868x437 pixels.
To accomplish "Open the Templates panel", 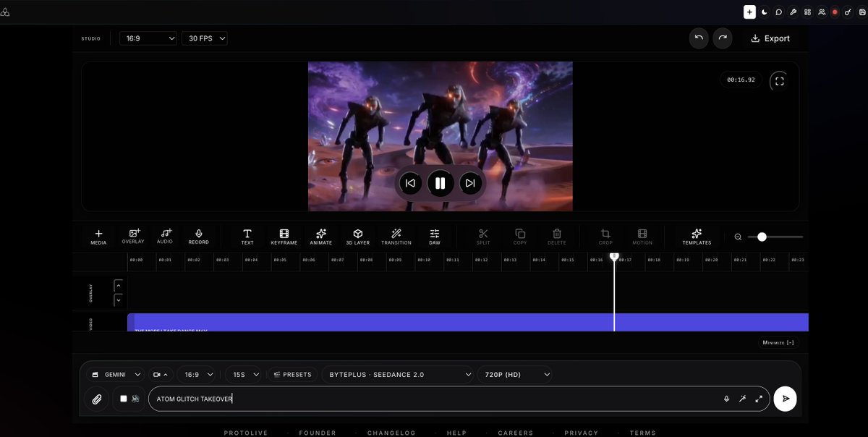I will [x=697, y=237].
